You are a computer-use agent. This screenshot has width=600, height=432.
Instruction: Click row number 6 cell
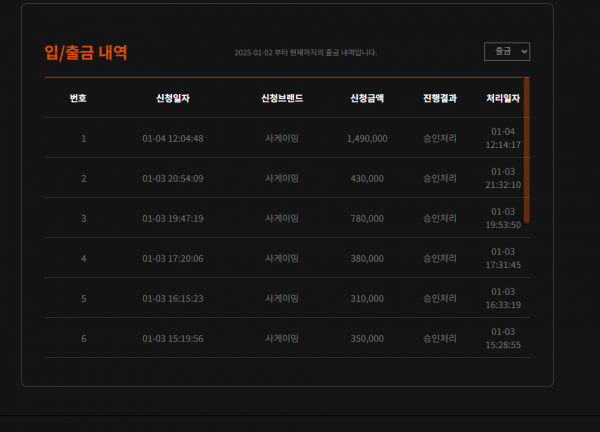click(84, 339)
